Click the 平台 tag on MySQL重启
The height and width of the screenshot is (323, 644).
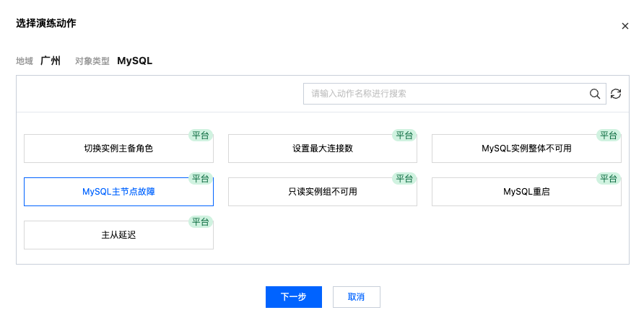click(608, 178)
